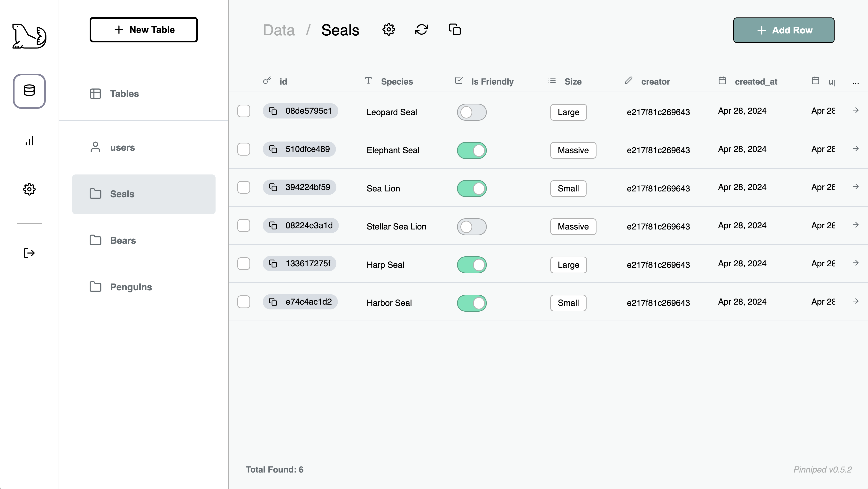Select the Elephant Seal row checkbox

click(244, 149)
